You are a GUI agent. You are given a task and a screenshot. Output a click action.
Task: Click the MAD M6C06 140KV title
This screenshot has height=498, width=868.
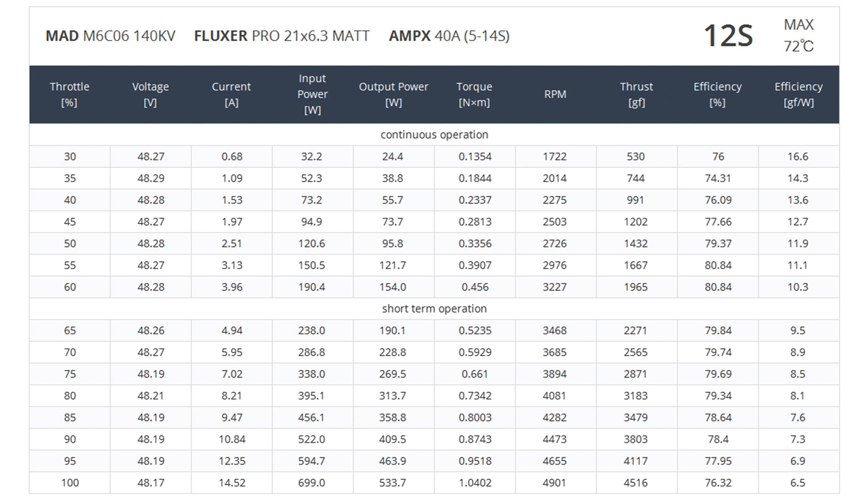[110, 36]
